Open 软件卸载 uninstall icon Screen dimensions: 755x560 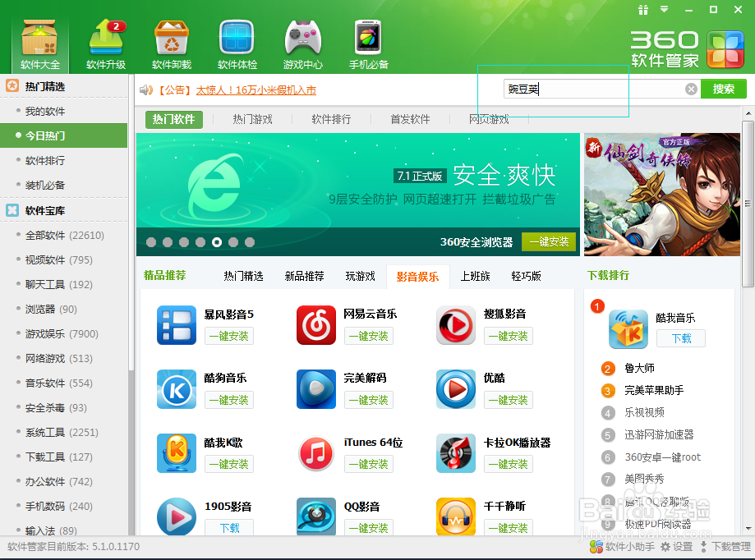pos(172,44)
